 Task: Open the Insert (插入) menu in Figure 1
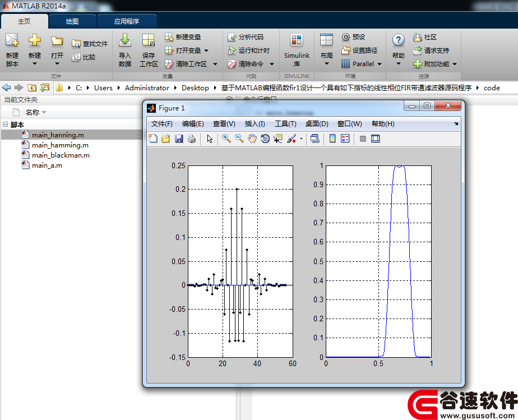(255, 124)
